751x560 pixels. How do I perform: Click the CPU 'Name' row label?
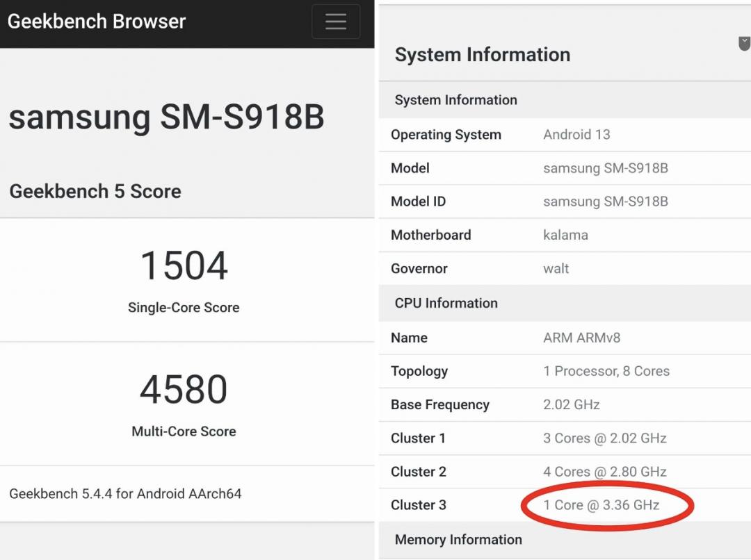409,338
